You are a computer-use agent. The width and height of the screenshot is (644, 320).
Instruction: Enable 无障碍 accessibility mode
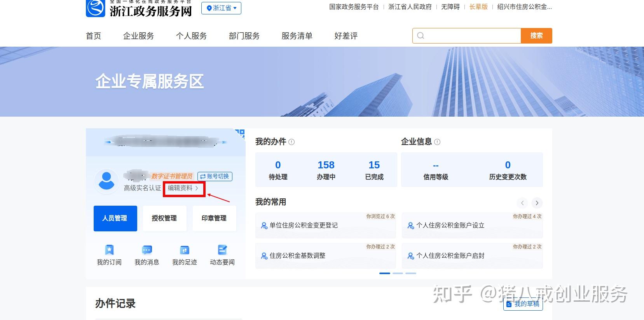[450, 7]
